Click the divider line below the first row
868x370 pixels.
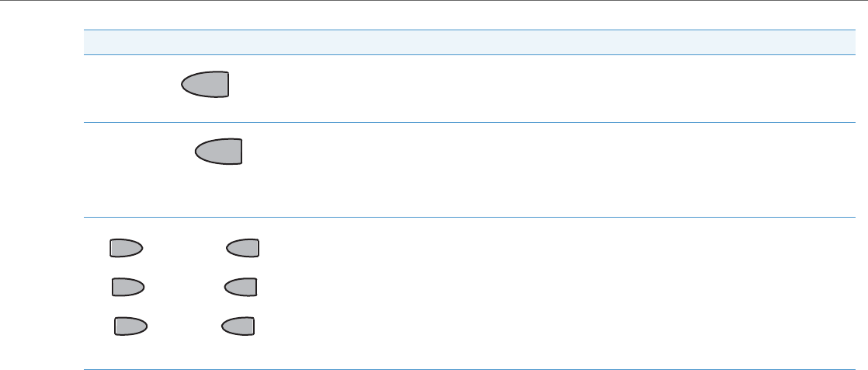coord(464,122)
